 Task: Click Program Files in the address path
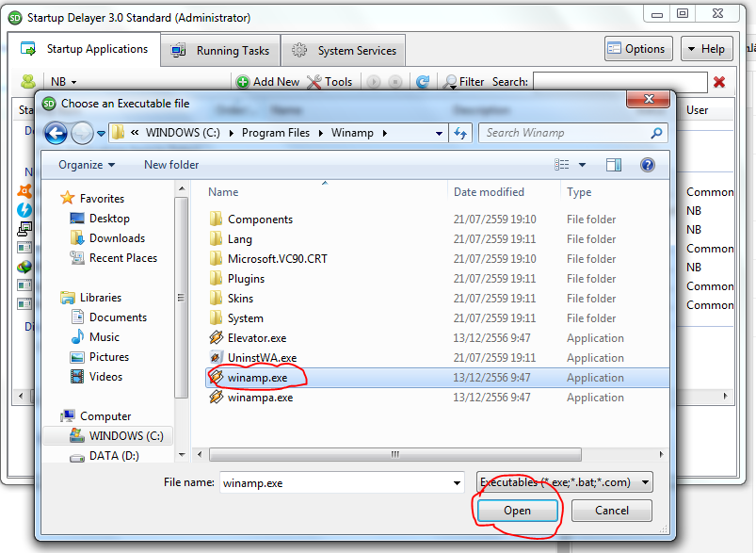click(276, 133)
